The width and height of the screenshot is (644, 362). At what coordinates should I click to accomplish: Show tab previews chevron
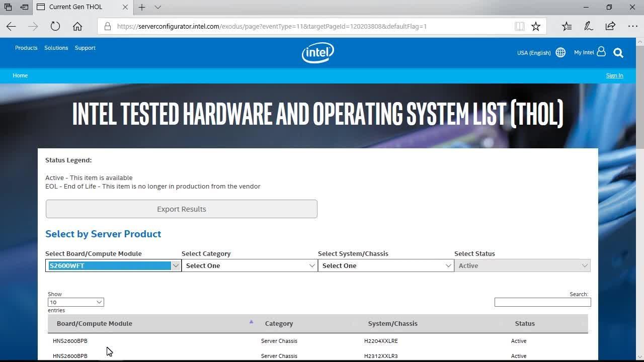tap(157, 7)
